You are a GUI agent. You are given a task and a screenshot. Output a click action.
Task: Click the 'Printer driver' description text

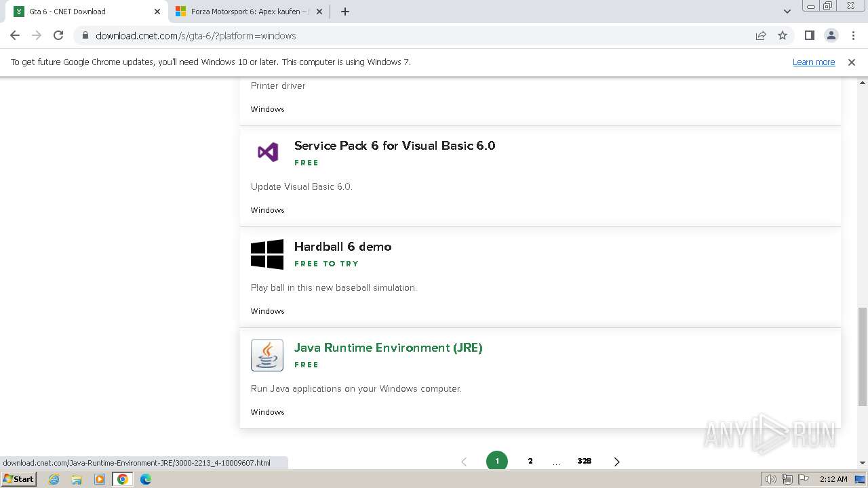278,85
